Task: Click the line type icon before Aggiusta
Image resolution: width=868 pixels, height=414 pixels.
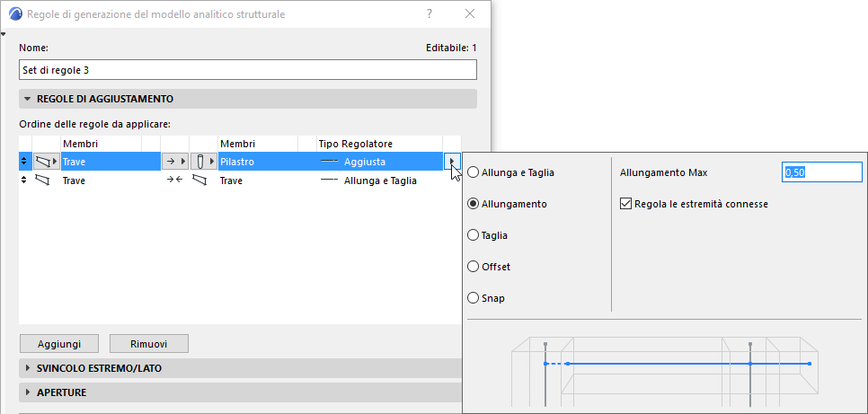Action: 330,162
